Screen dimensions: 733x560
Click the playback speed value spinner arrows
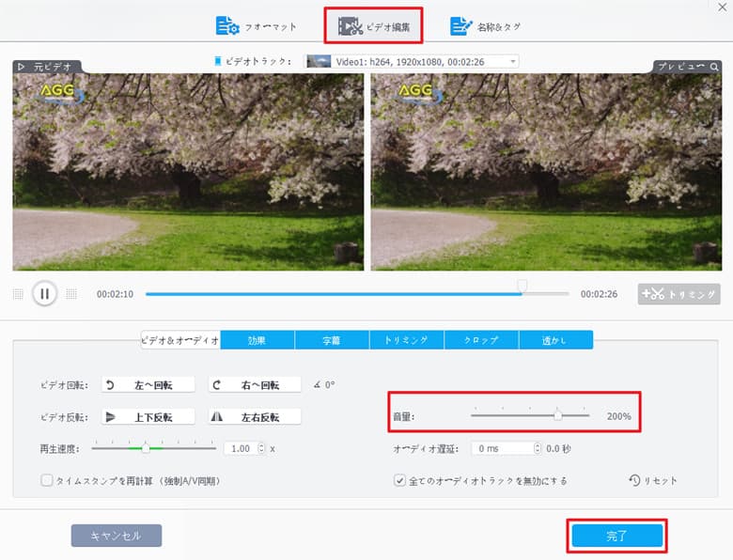point(261,448)
